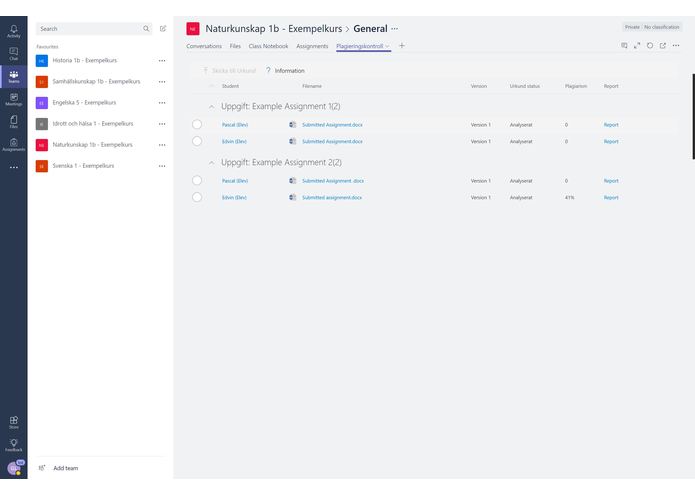
Task: Click the Filename column header
Action: coord(312,86)
